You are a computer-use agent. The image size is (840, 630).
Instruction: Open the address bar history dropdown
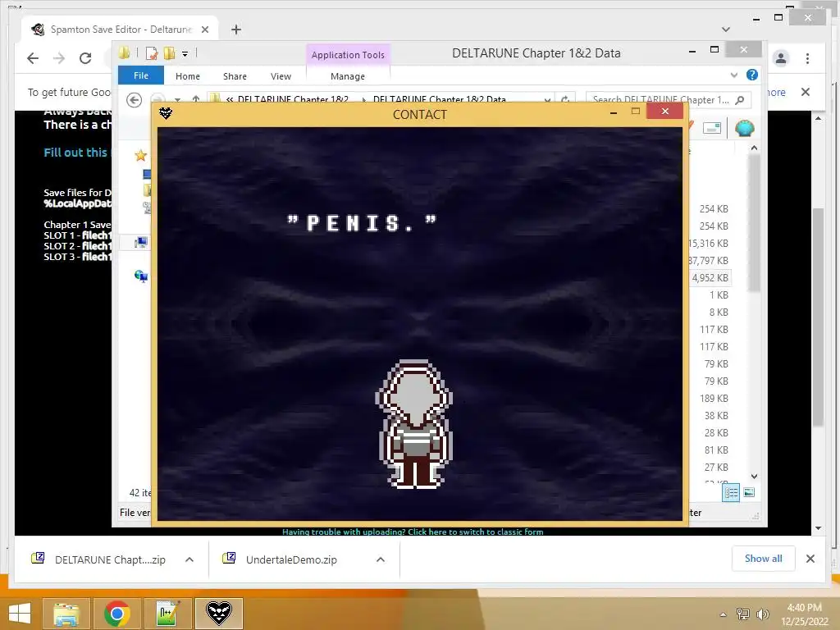(547, 99)
